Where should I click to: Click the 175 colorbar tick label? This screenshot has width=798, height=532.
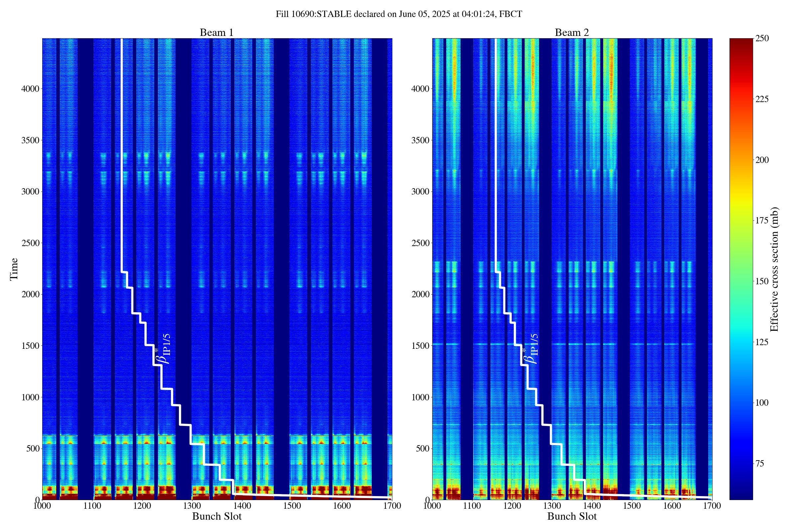[762, 220]
